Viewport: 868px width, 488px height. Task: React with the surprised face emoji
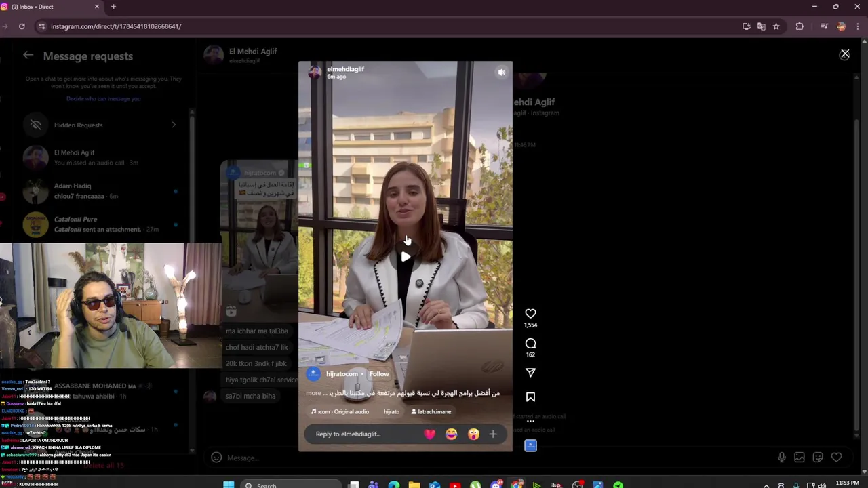click(x=473, y=434)
